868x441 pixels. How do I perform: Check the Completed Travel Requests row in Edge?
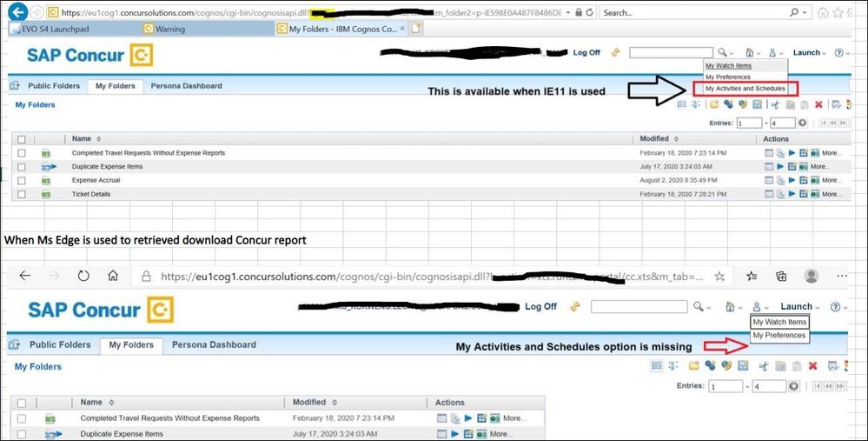point(22,418)
